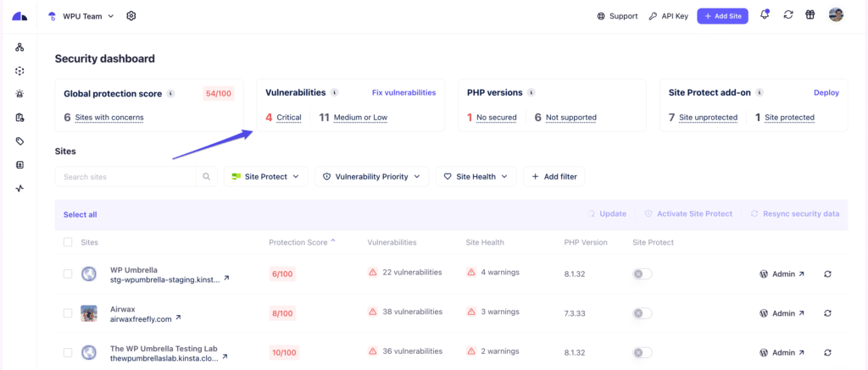868x370 pixels.
Task: Show info icon next to Vulnerabilities
Action: pos(334,93)
